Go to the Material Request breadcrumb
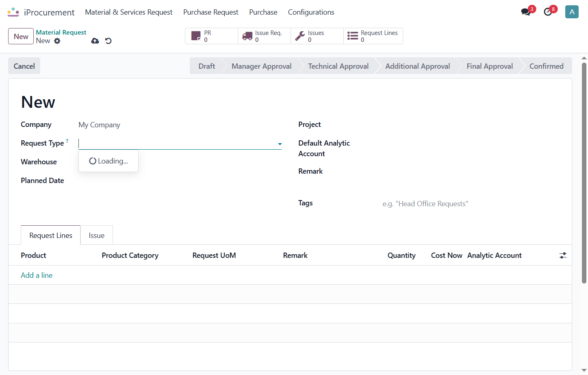 [61, 32]
